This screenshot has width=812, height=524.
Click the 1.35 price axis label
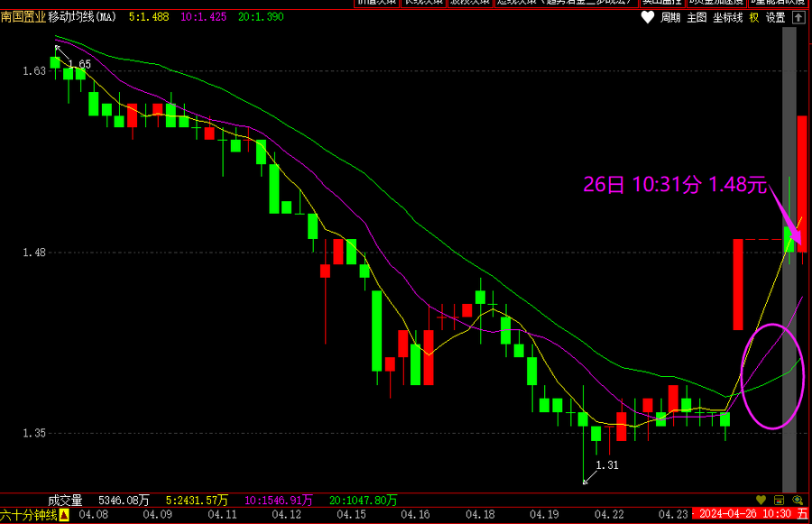(x=34, y=434)
